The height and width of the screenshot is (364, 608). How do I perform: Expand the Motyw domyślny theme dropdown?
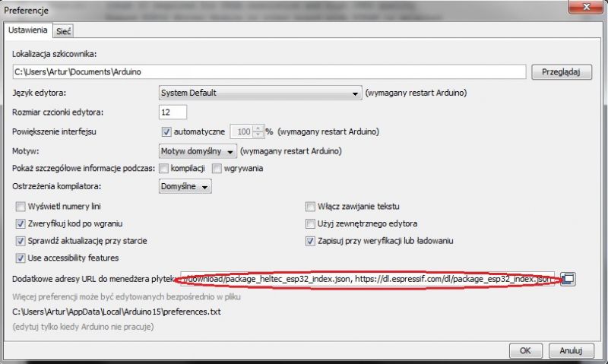click(198, 151)
